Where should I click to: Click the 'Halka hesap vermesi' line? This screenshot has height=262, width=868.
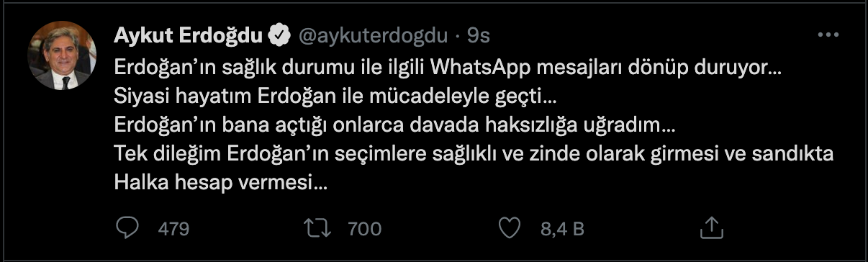point(221,184)
